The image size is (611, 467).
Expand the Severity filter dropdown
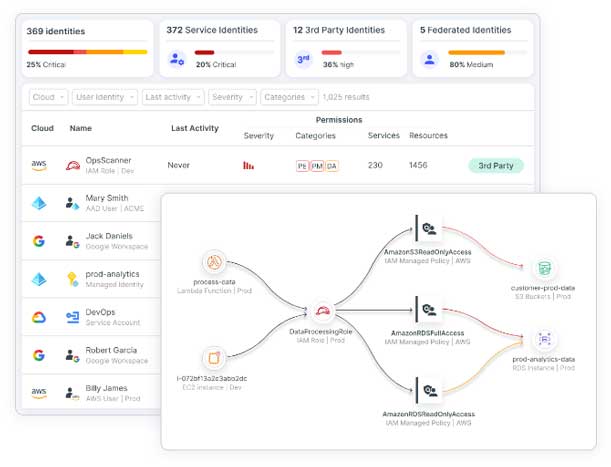click(232, 97)
